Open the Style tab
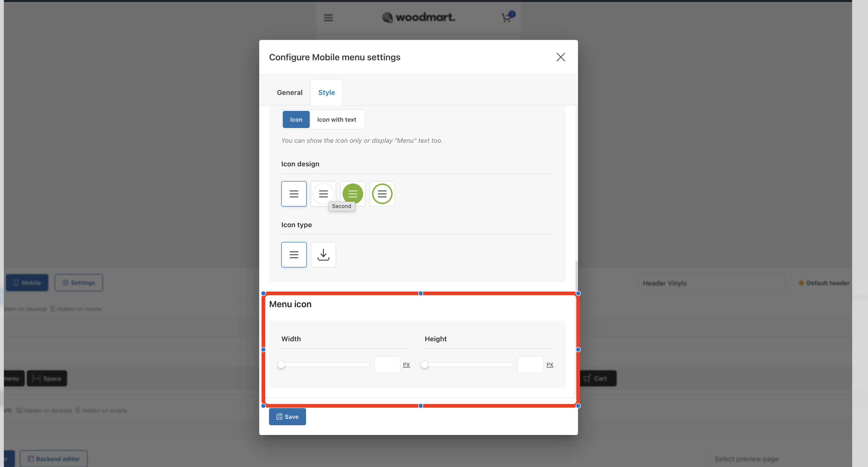 pos(326,92)
